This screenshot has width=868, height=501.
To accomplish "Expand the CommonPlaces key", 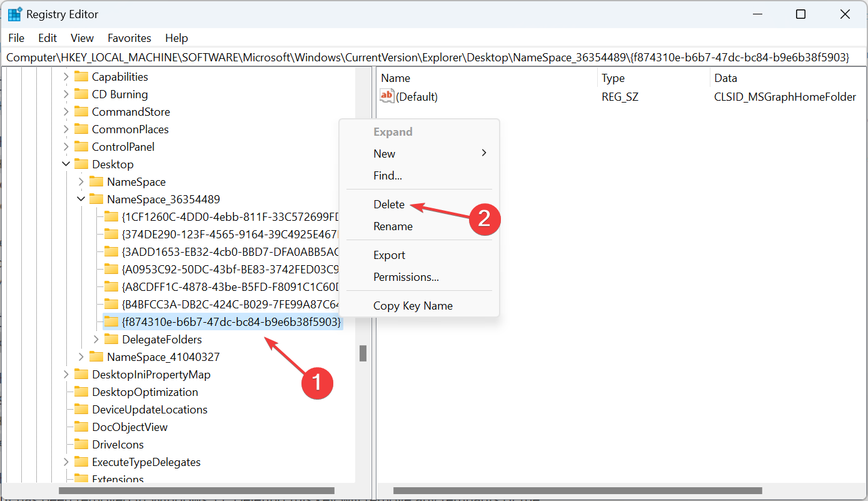I will [66, 129].
